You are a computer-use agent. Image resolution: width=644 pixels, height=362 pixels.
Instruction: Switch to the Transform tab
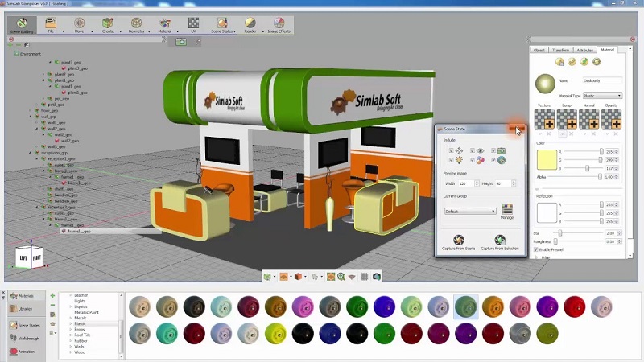(x=561, y=50)
